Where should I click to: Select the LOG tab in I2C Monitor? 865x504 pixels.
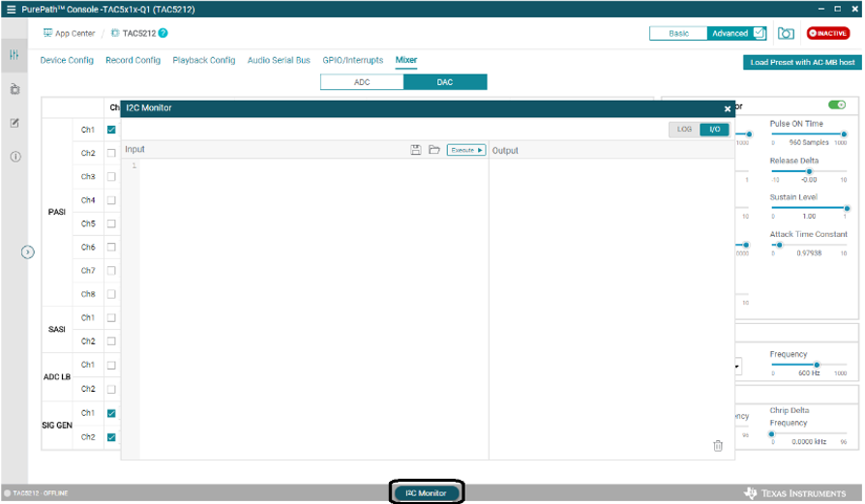tap(684, 130)
